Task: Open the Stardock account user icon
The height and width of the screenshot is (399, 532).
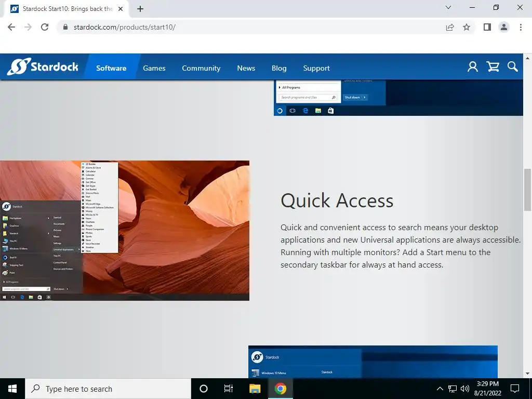Action: [473, 67]
